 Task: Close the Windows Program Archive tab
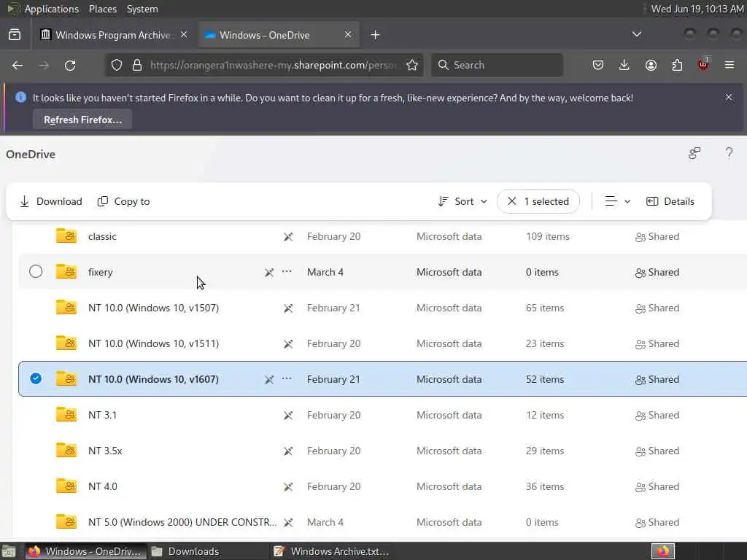point(184,35)
